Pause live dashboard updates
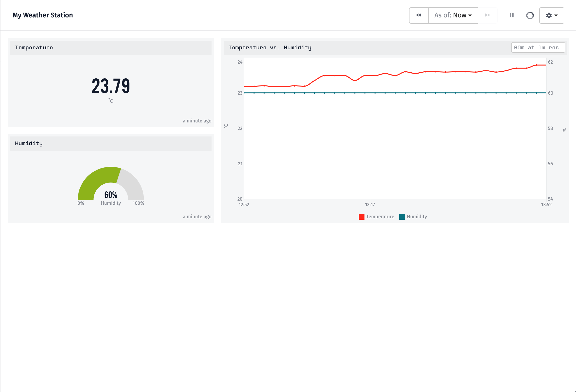 pyautogui.click(x=511, y=15)
